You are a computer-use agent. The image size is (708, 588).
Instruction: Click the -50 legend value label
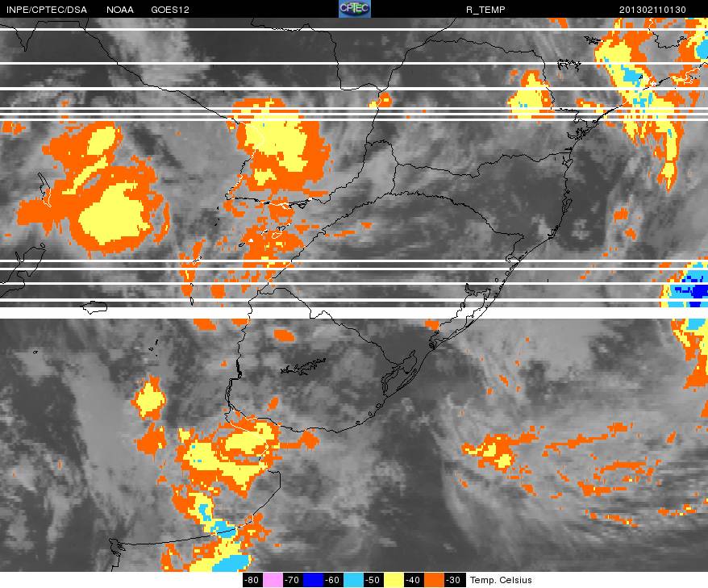click(x=373, y=580)
